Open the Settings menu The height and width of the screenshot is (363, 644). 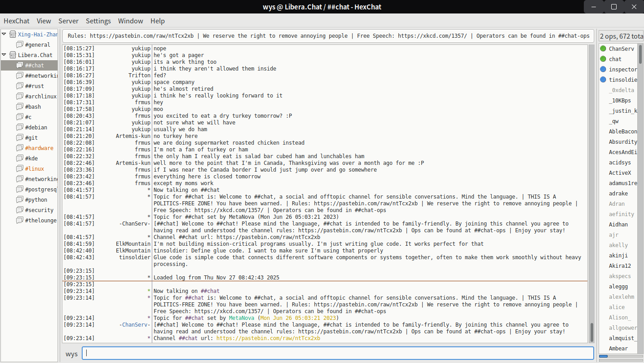pyautogui.click(x=98, y=21)
